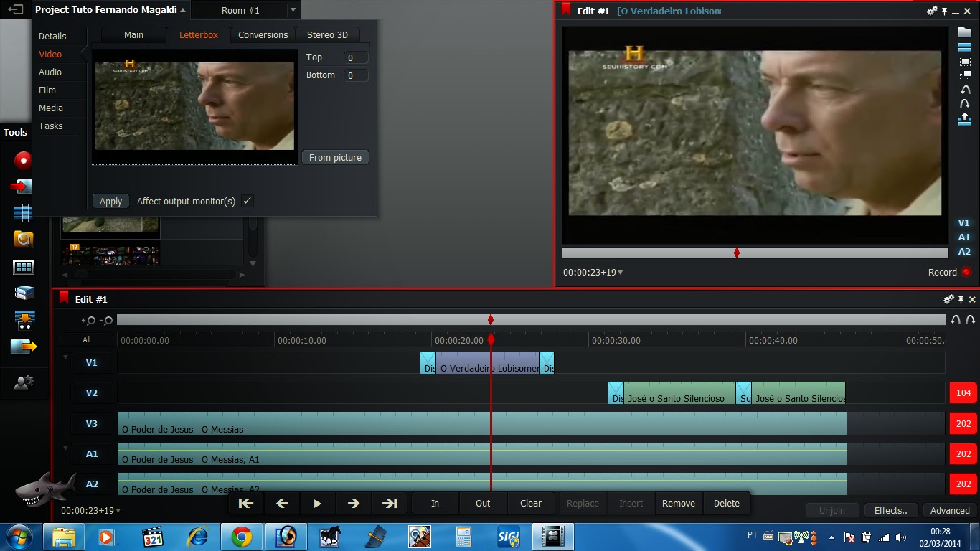The image size is (980, 551).
Task: Click the Advanced button
Action: tap(950, 511)
